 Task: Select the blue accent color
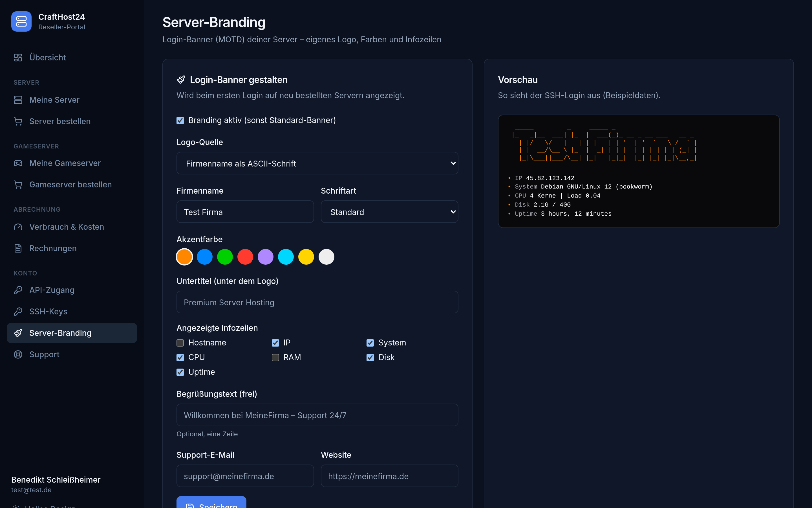point(205,257)
